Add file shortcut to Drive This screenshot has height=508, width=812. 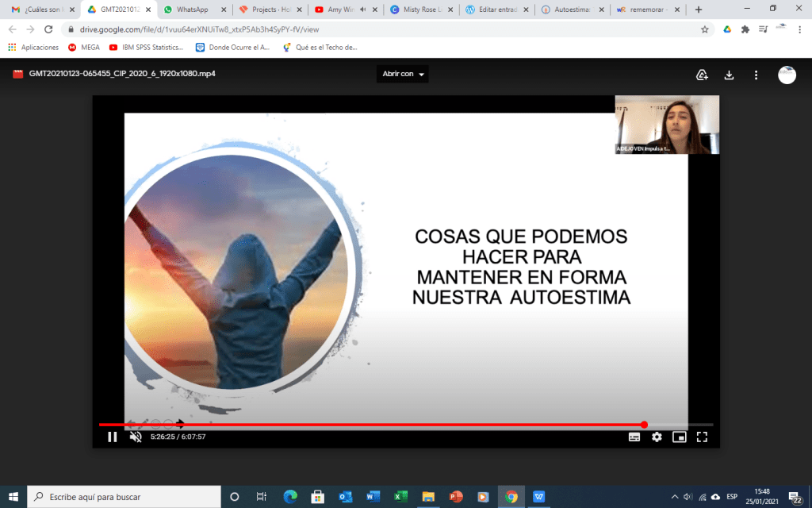pos(702,75)
